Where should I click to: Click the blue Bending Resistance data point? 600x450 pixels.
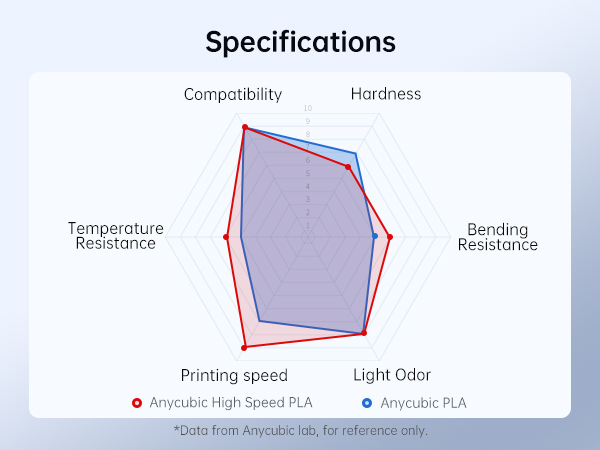coord(375,236)
